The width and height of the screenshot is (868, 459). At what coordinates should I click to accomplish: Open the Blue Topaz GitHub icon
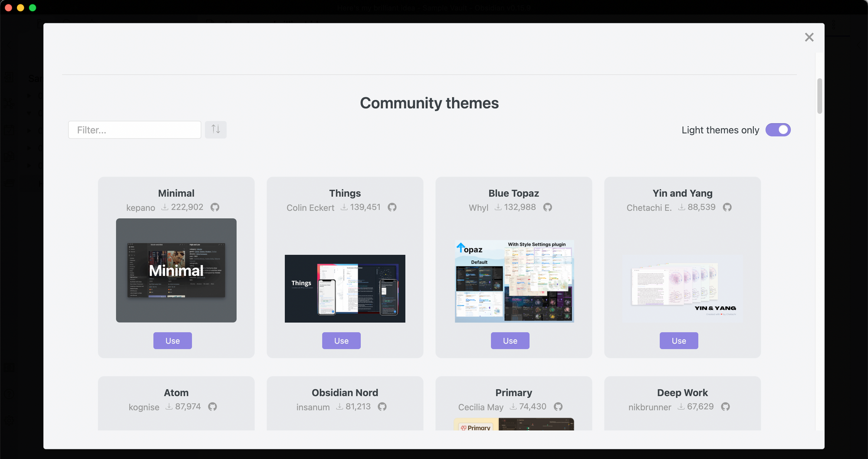[x=548, y=207]
